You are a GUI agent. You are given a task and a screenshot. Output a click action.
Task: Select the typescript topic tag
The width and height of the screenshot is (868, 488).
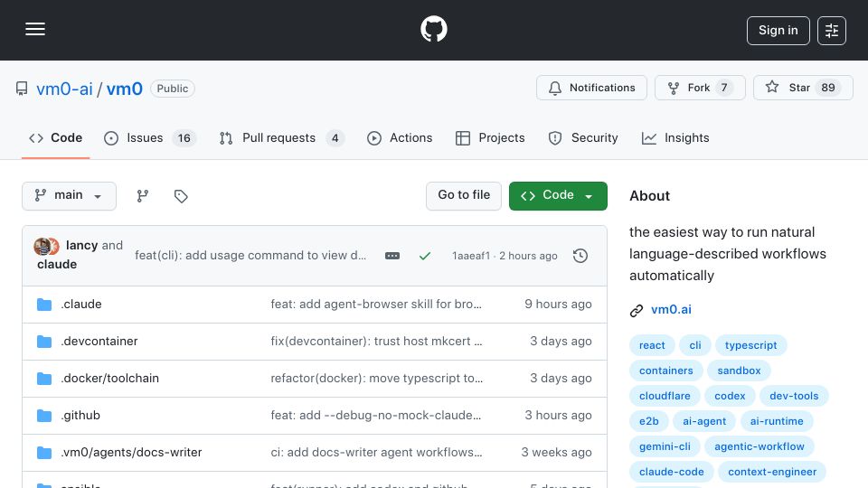pos(750,345)
